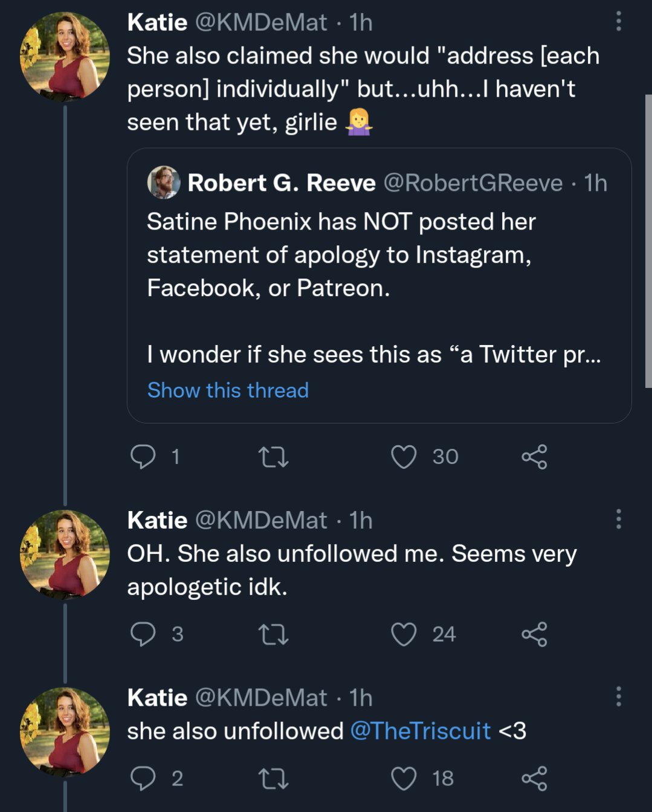This screenshot has height=812, width=652.
Task: Open Katie's profile picture on the first tweet
Action: point(65,57)
